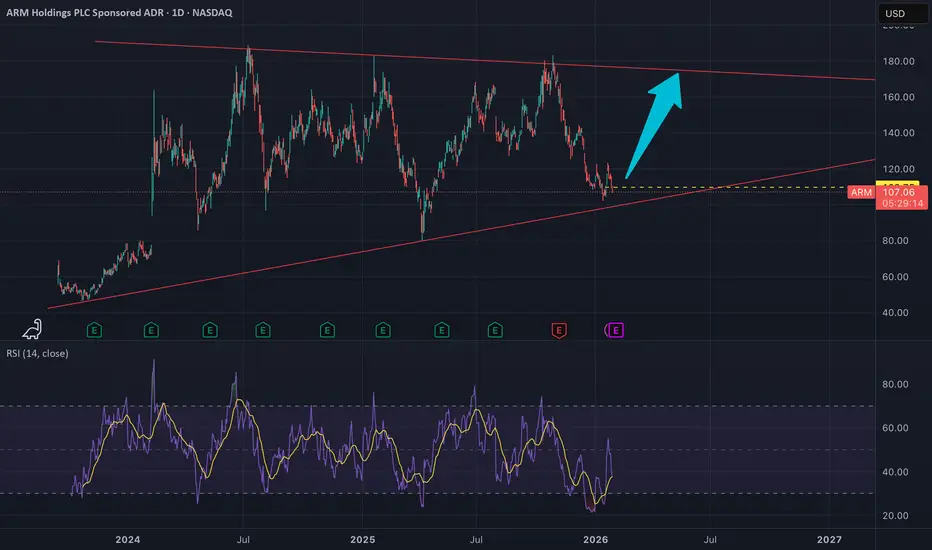The image size is (932, 550).
Task: Open the magenta upcoming earnings marker
Action: (x=615, y=330)
